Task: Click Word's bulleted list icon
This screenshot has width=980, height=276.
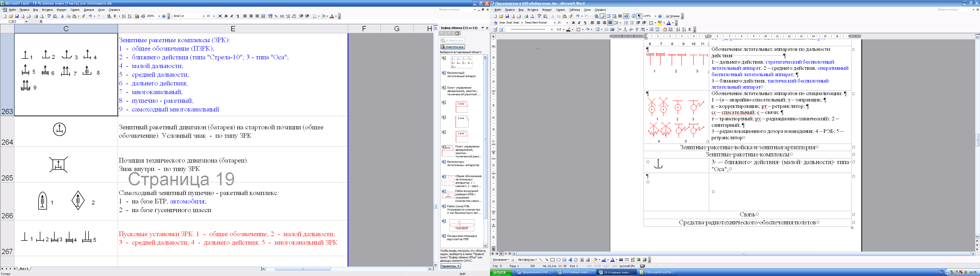Action: [x=632, y=23]
